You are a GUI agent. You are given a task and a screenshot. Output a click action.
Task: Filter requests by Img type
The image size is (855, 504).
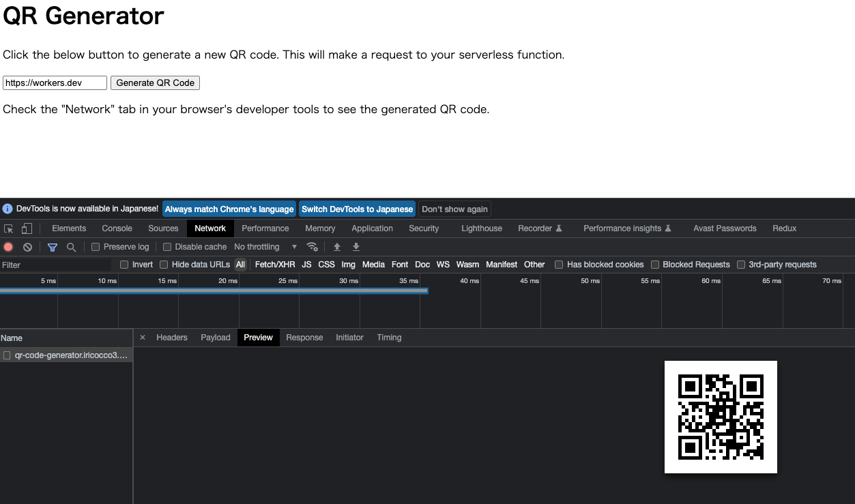coord(348,265)
